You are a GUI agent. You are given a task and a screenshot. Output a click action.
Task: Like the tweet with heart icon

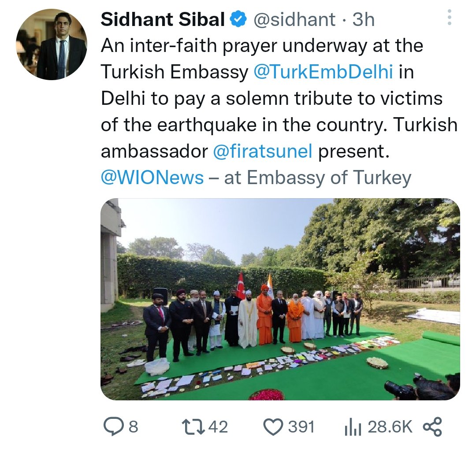[x=273, y=426]
